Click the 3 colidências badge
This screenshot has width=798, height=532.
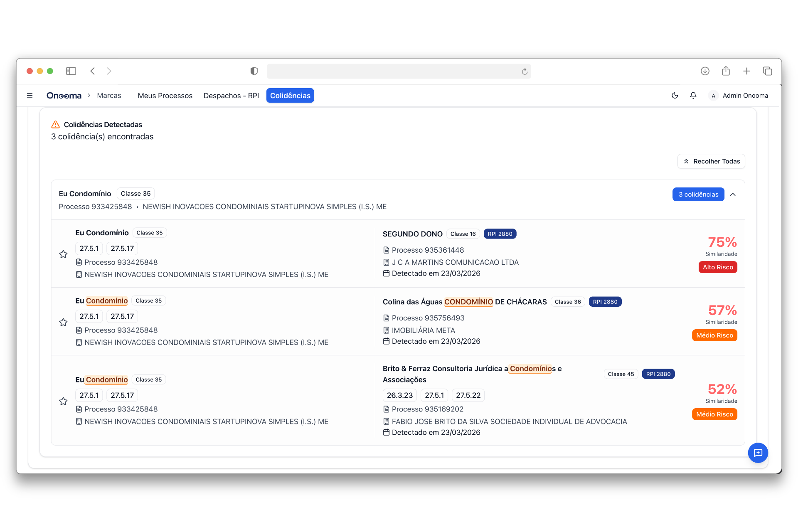click(x=698, y=194)
